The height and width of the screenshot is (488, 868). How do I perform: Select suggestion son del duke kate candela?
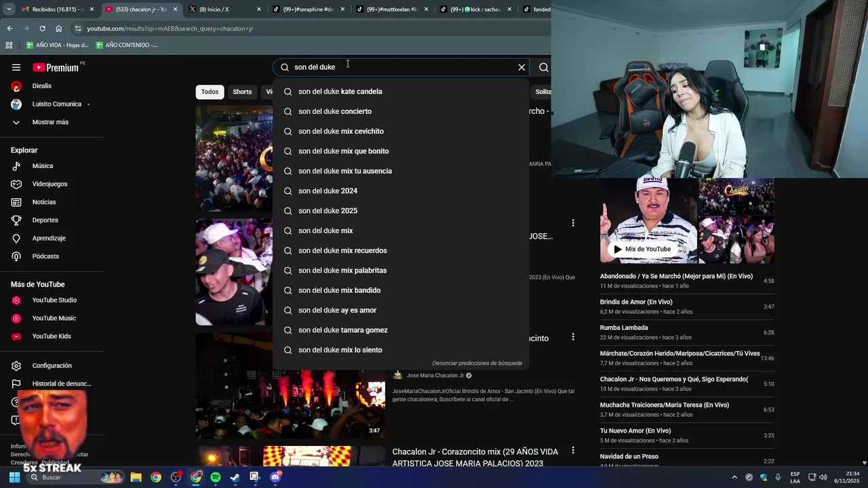pos(400,91)
